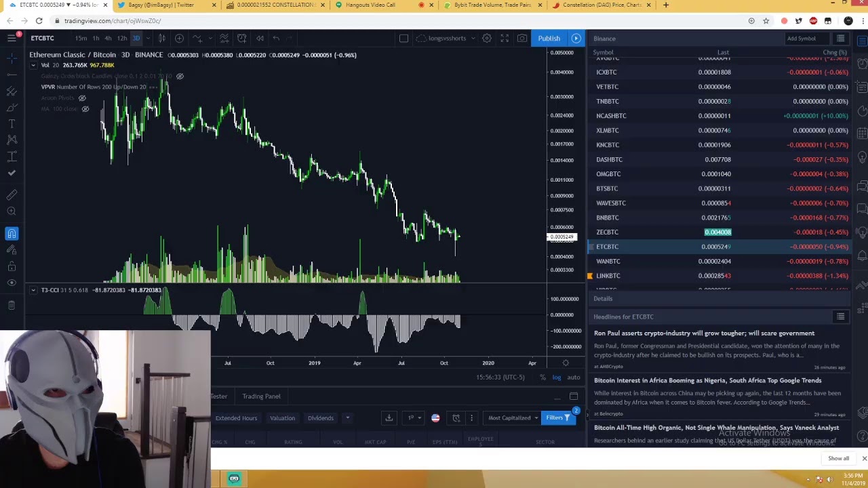Open the Bitcoin Interest in Africa headline
The image size is (868, 488).
(708, 381)
